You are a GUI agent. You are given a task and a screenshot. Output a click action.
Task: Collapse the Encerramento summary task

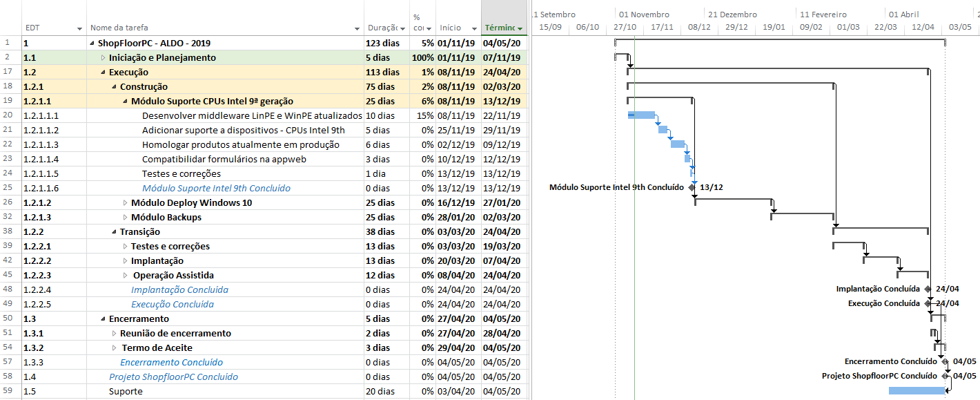coord(104,319)
